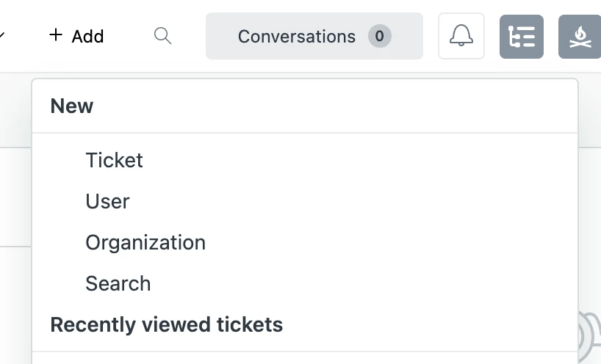The height and width of the screenshot is (364, 601).
Task: Click empty area below Recently viewed tickets
Action: click(294, 357)
